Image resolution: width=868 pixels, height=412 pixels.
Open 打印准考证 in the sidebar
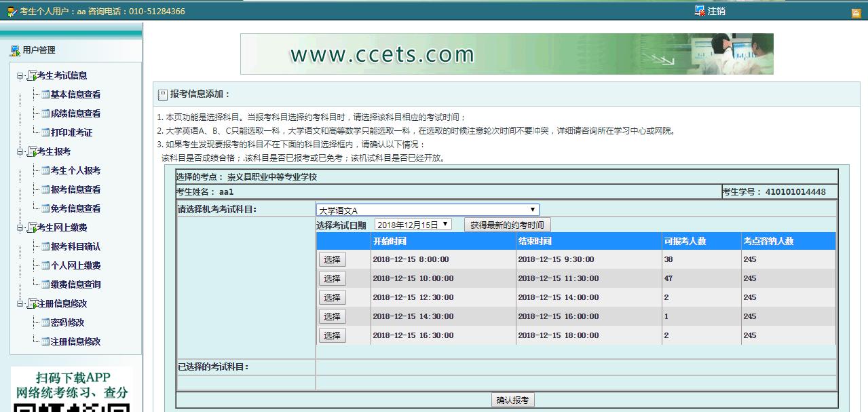pyautogui.click(x=71, y=133)
